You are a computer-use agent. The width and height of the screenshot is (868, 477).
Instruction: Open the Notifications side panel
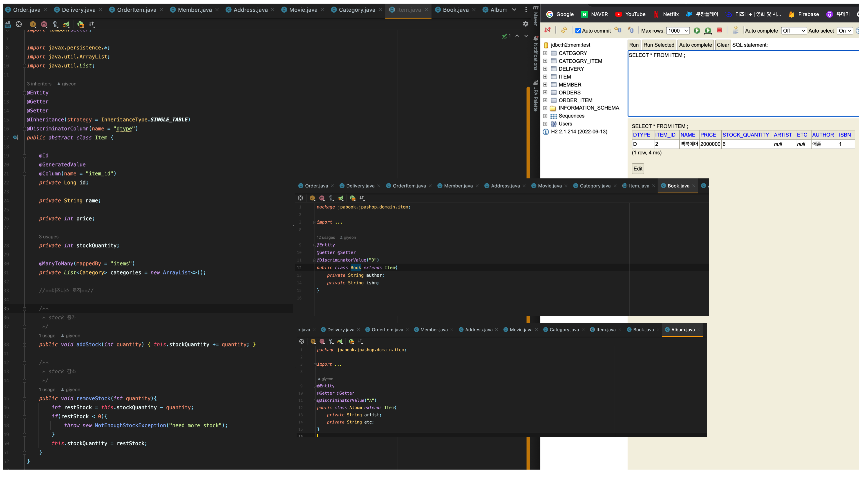536,53
